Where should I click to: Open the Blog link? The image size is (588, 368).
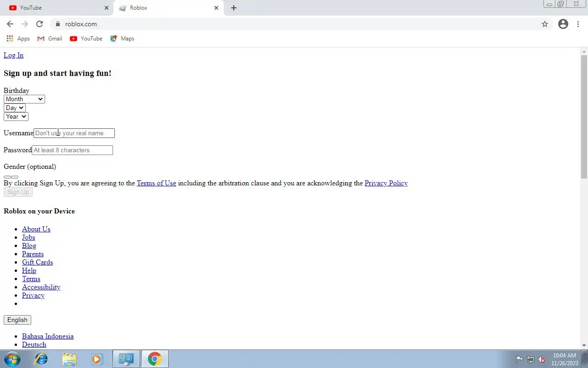point(29,246)
